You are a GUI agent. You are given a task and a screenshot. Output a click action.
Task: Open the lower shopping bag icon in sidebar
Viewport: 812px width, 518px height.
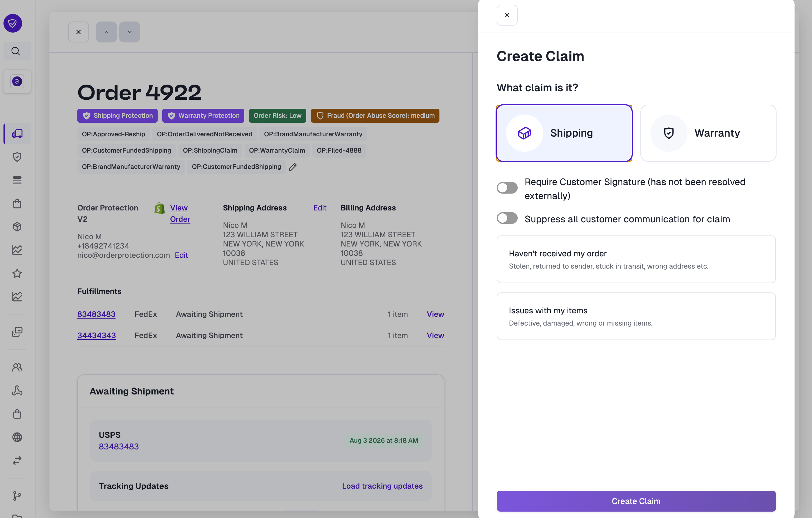click(17, 414)
